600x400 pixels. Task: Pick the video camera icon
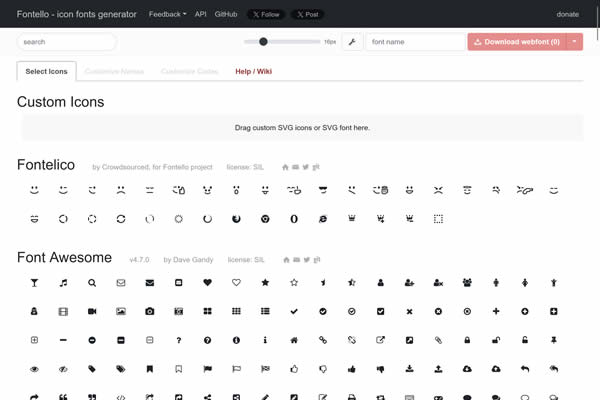(x=92, y=312)
